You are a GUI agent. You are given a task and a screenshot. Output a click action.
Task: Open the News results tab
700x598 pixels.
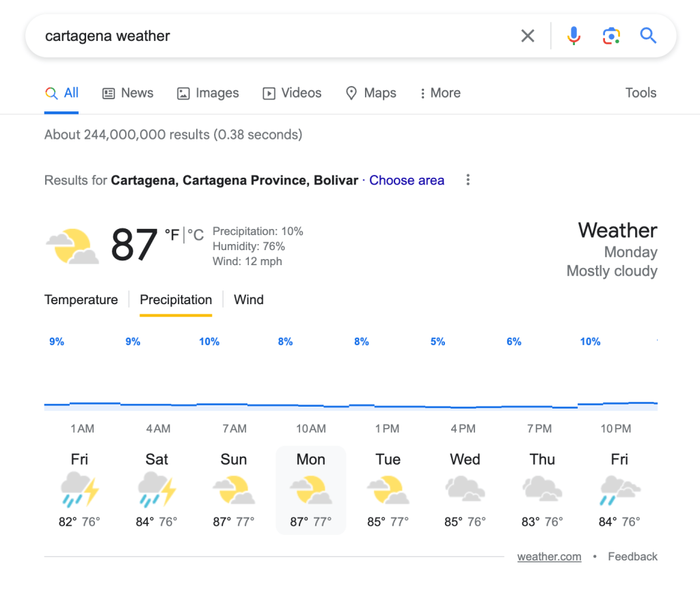[128, 93]
